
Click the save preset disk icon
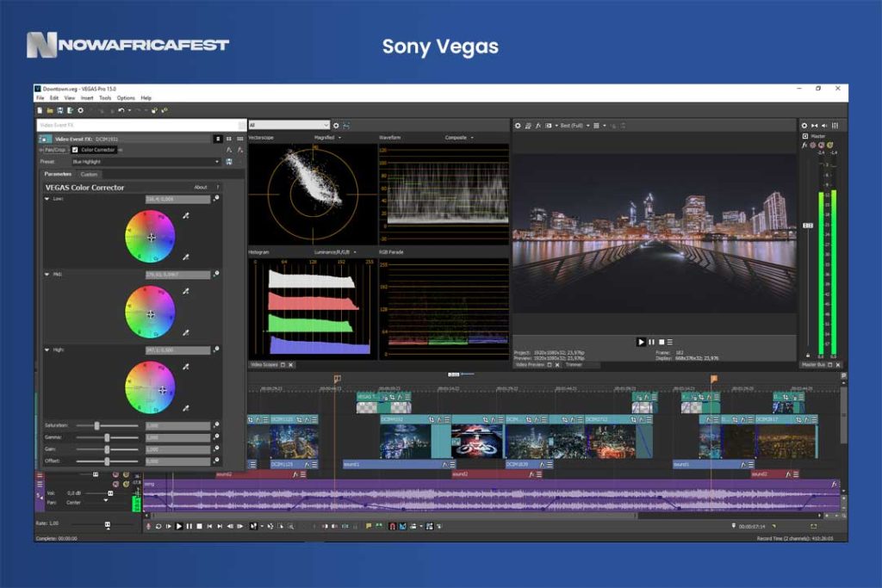(229, 162)
